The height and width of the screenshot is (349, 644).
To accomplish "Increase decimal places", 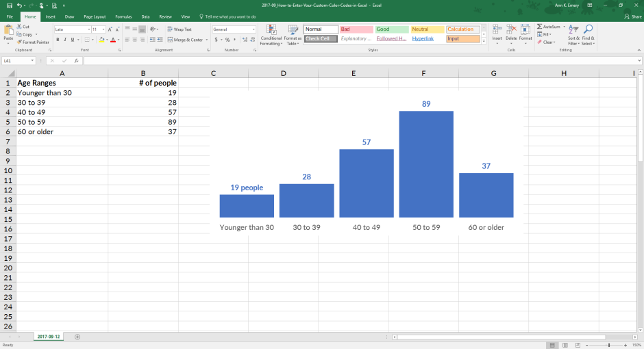I will (245, 40).
